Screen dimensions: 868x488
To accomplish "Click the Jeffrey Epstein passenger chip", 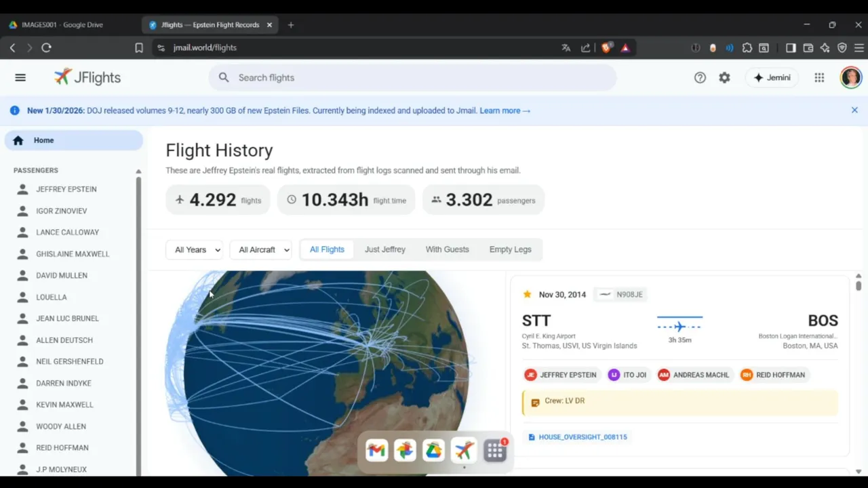I will (x=561, y=375).
